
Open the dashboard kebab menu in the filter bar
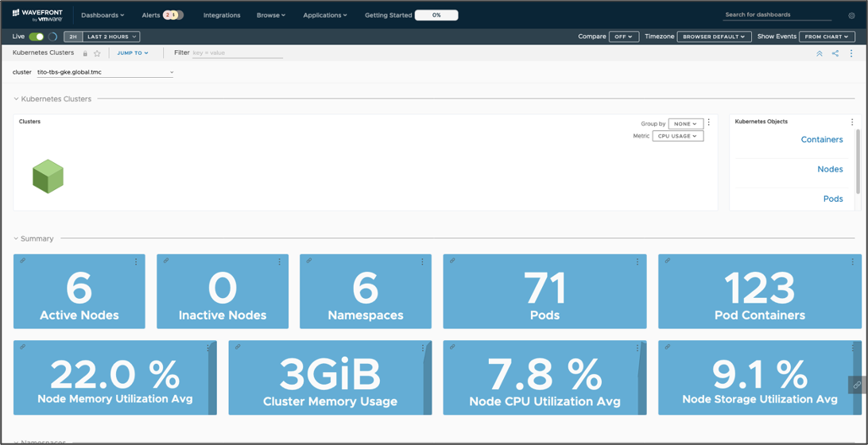point(851,53)
